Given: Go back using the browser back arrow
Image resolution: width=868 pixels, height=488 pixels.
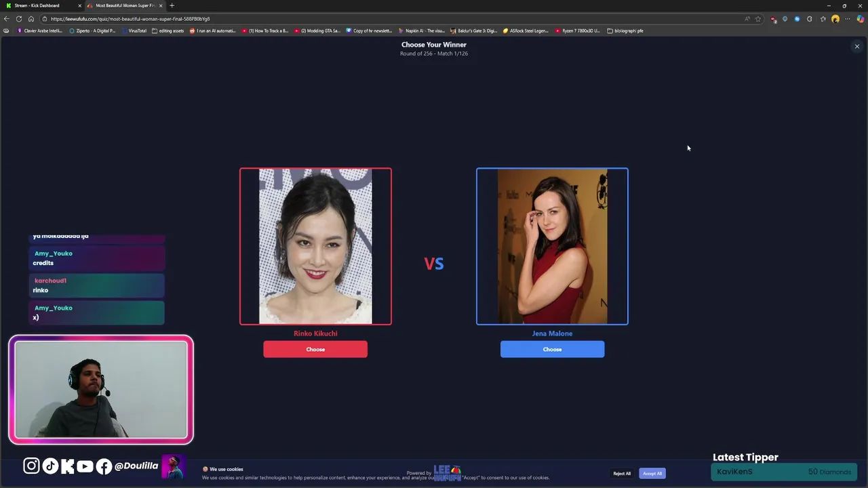Looking at the screenshot, I should tap(7, 19).
